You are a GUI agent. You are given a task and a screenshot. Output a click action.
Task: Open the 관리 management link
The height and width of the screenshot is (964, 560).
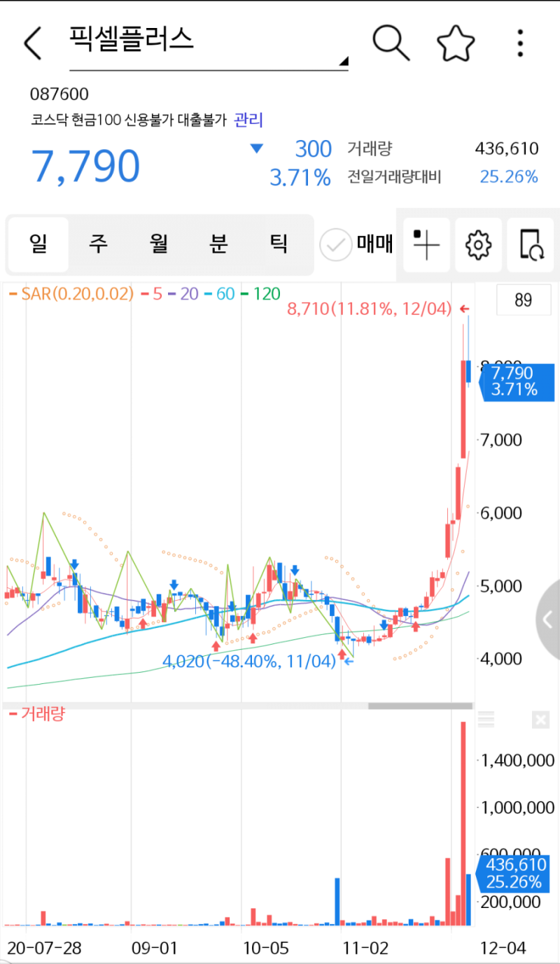[x=246, y=120]
